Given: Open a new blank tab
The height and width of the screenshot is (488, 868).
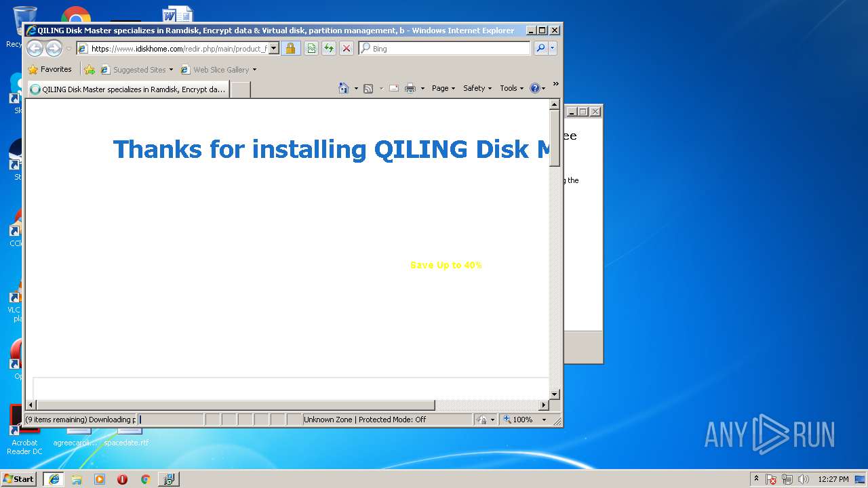Looking at the screenshot, I should 241,89.
